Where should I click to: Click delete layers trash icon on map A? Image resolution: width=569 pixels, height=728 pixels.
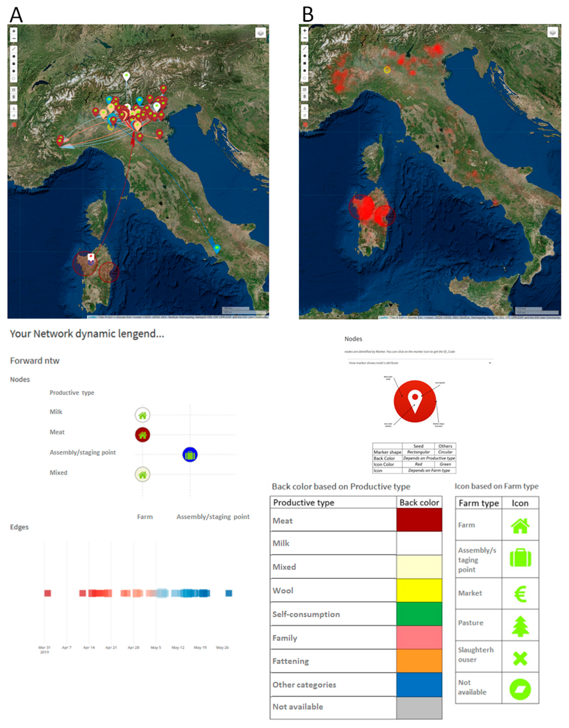14,97
